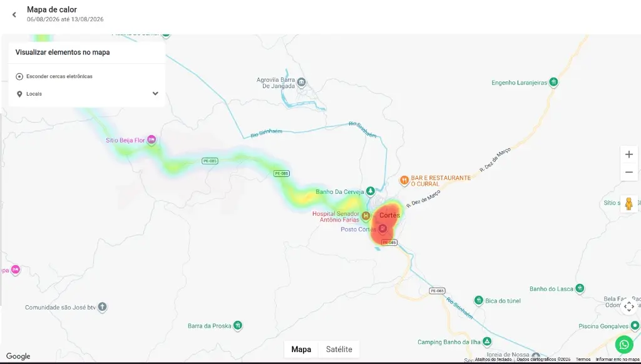Image resolution: width=641 pixels, height=364 pixels.
Task: Click the Bica do túnel marker
Action: tap(479, 301)
